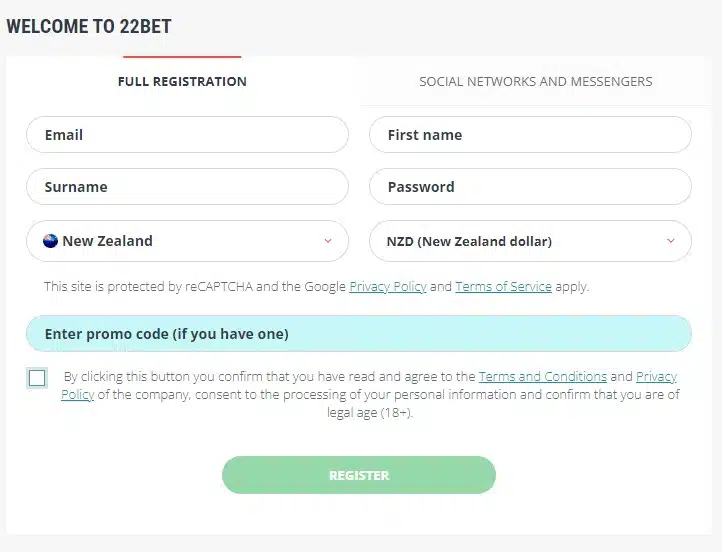Open the Terms of Service link

[x=503, y=286]
